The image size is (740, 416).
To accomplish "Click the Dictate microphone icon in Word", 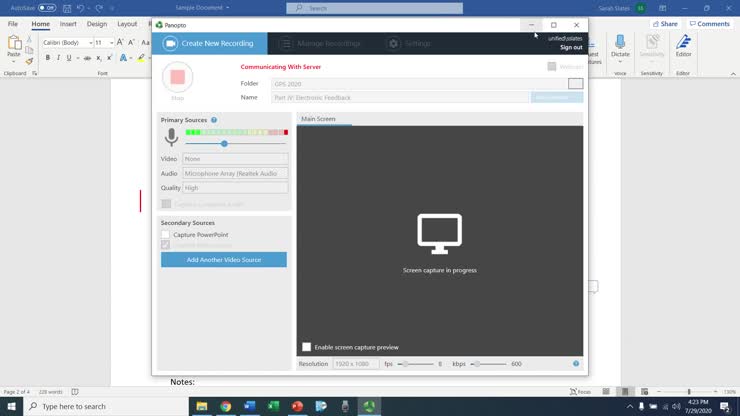I will pyautogui.click(x=620, y=43).
